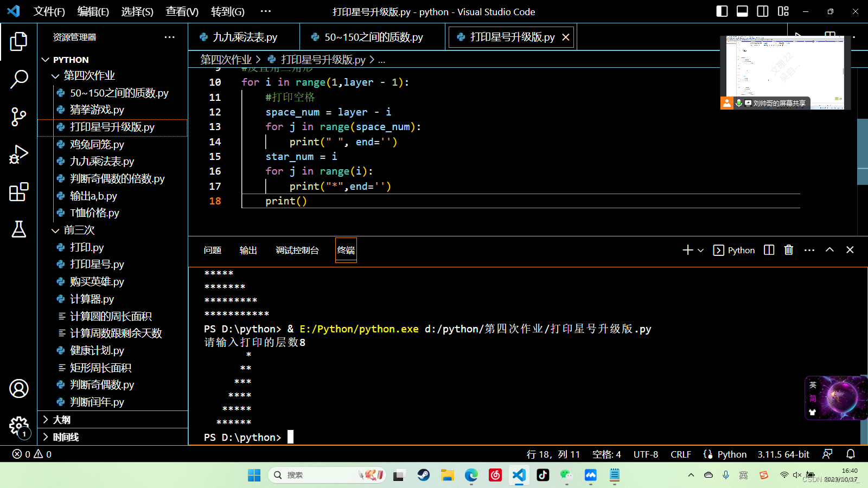
Task: Switch to the 问题 problems panel tab
Action: click(213, 250)
